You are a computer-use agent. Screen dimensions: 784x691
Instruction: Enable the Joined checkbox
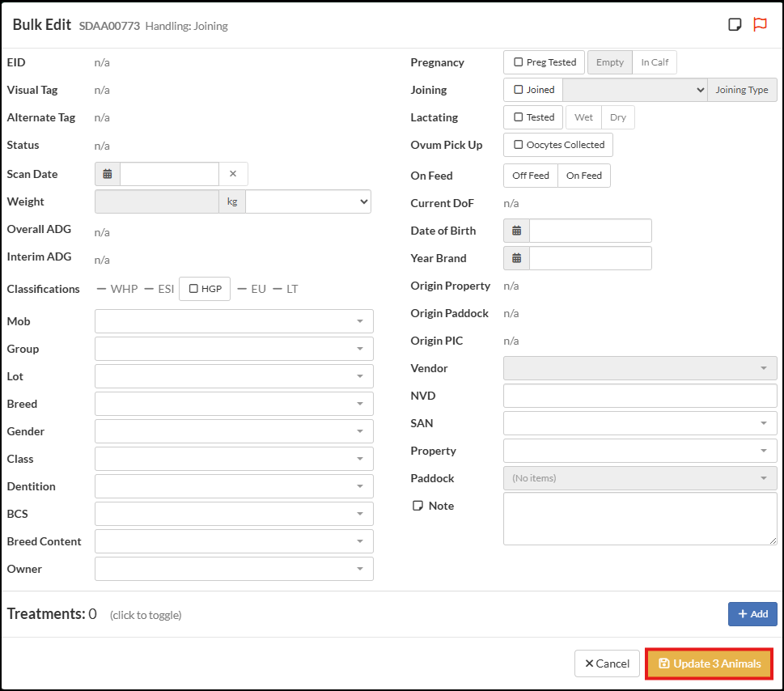(519, 90)
